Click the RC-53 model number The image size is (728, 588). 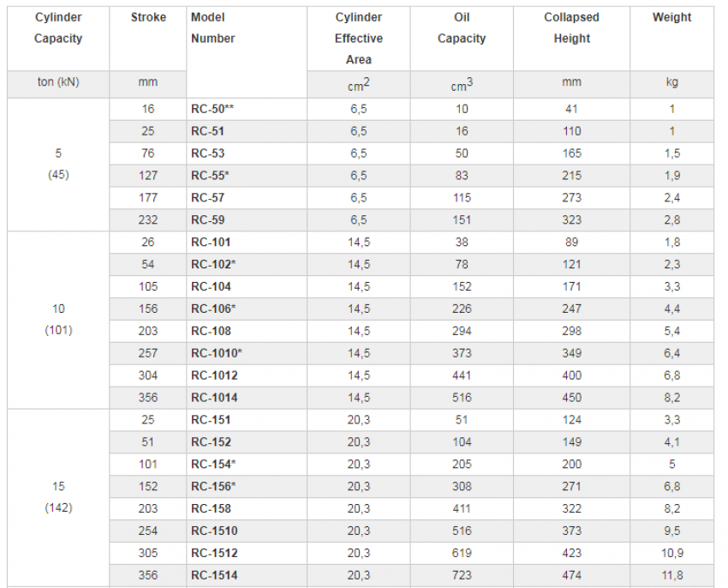point(206,153)
